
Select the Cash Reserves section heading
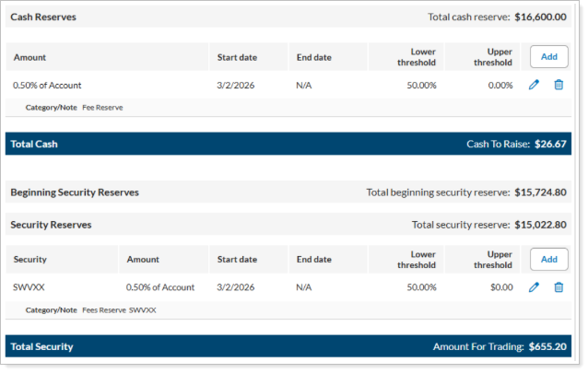[x=43, y=17]
